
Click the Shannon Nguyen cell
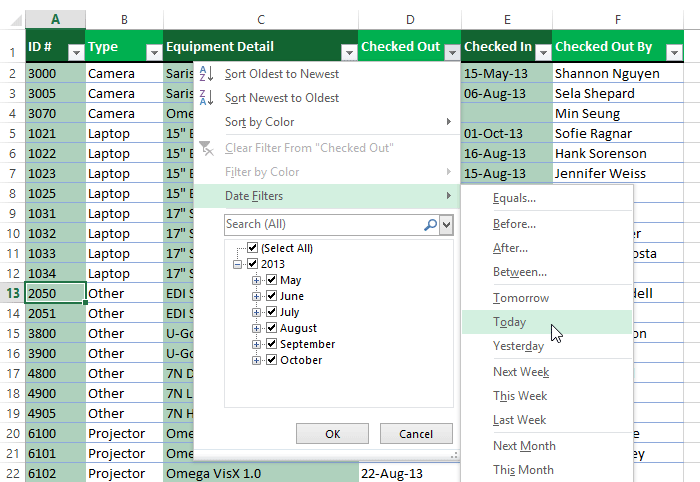pos(618,73)
